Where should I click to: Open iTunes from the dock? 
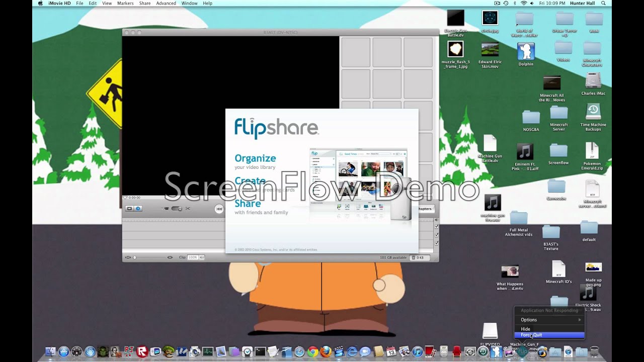pyautogui.click(x=418, y=351)
